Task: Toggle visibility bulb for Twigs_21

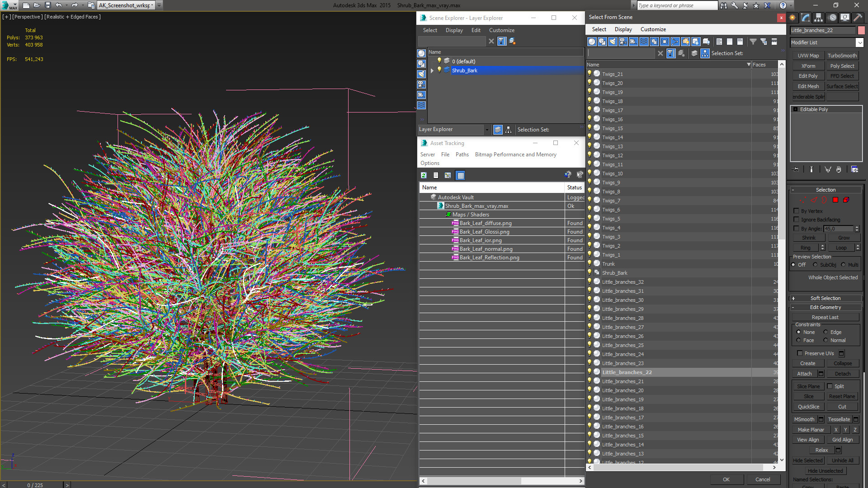Action: (x=590, y=74)
